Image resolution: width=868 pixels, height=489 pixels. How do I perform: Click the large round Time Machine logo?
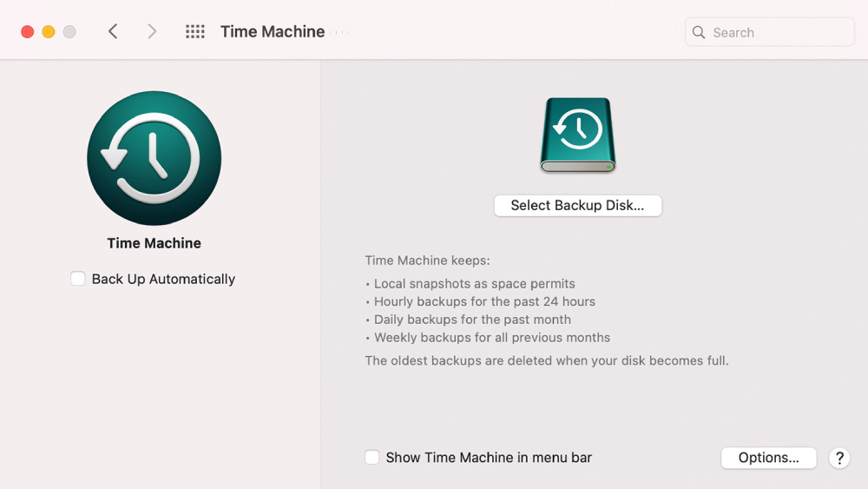point(155,158)
